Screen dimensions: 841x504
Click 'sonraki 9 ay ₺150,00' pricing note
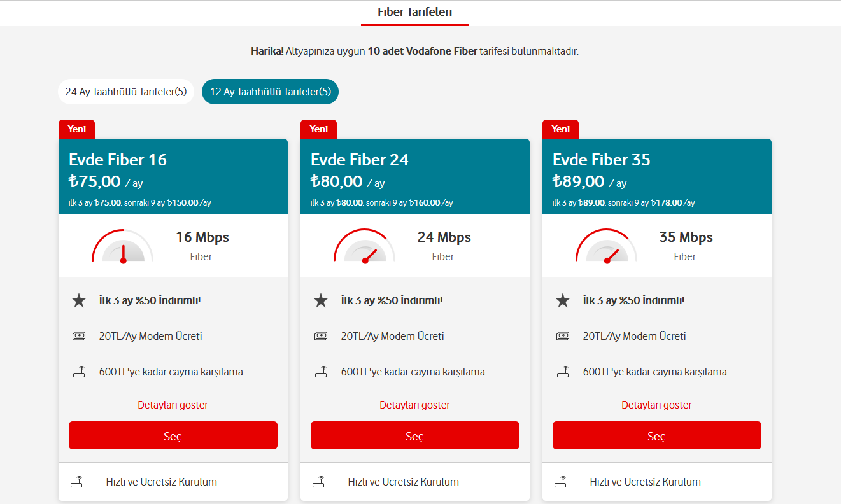(x=161, y=203)
